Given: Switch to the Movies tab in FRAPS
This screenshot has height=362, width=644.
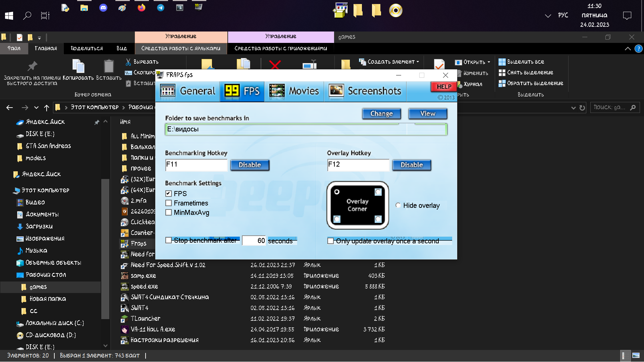Looking at the screenshot, I should coord(294,91).
